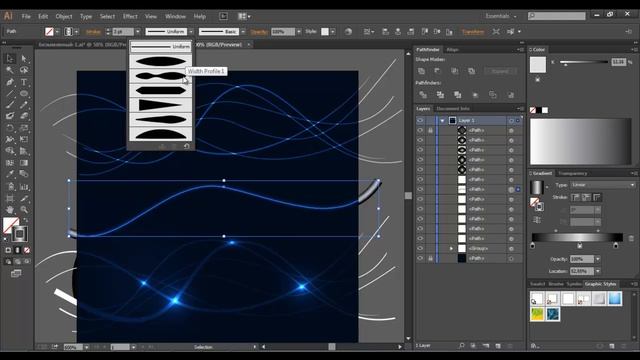Apply gradient along stroke mode
Viewport: 640px width, 360px height.
tap(586, 198)
